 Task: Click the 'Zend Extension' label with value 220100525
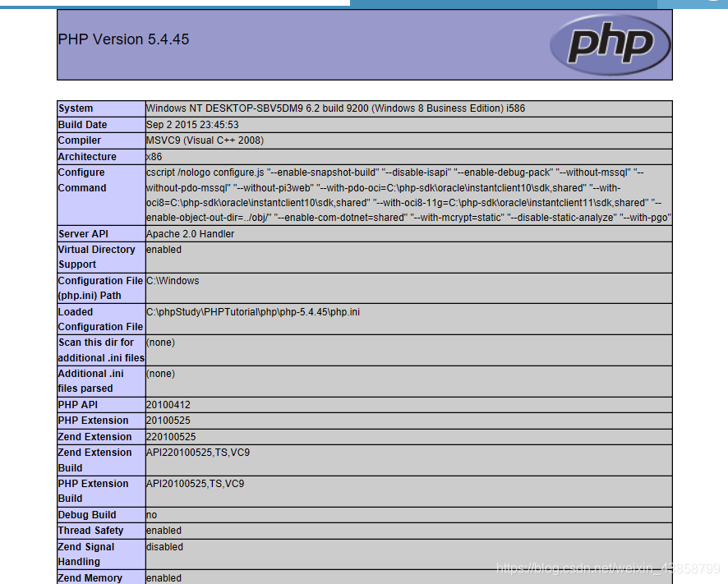tap(94, 437)
